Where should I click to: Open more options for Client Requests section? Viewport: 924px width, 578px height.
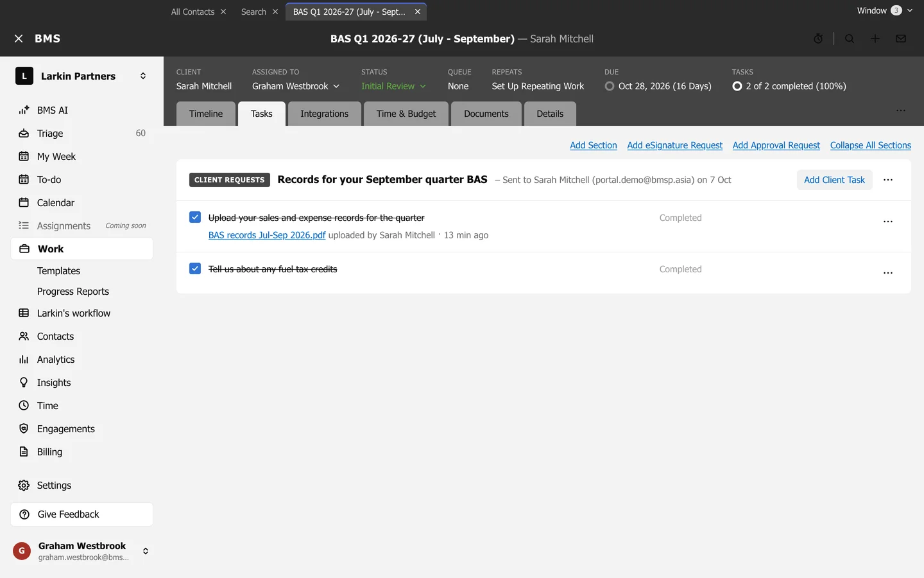point(888,180)
